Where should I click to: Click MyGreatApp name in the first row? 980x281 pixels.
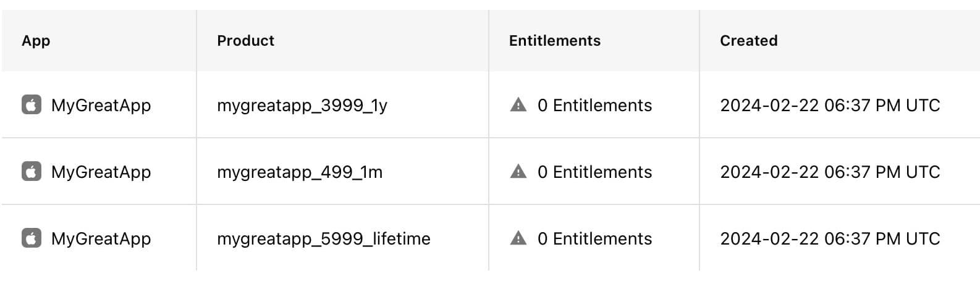(x=101, y=106)
